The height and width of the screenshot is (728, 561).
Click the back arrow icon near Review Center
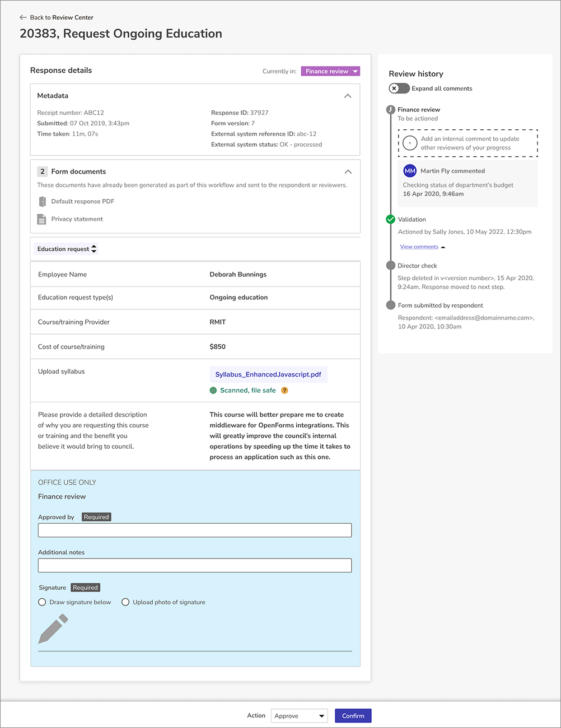[23, 17]
